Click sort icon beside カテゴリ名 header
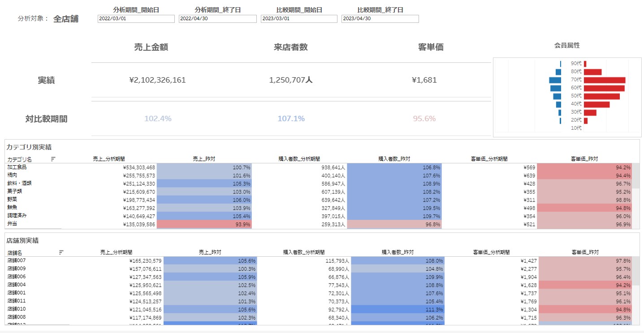The height and width of the screenshot is (333, 644). pos(53,159)
